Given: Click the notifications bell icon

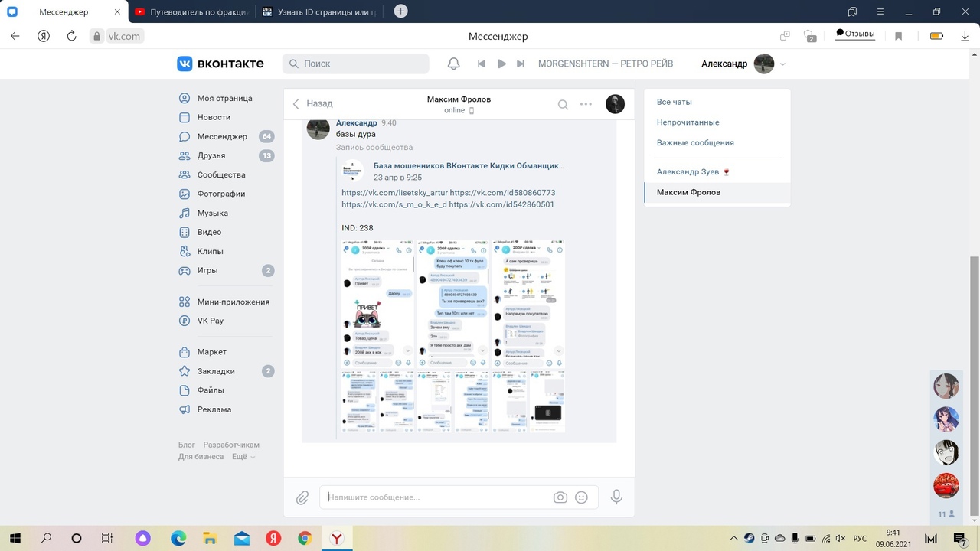Looking at the screenshot, I should point(453,64).
